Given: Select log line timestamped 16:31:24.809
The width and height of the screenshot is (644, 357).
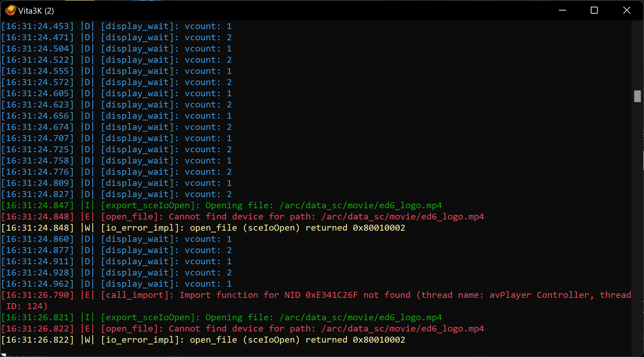Looking at the screenshot, I should tap(117, 183).
